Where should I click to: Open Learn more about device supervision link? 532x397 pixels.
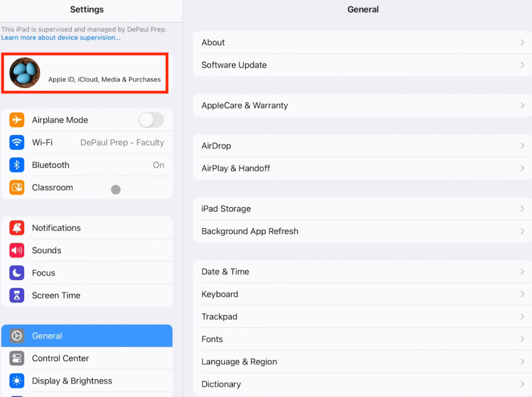point(61,37)
